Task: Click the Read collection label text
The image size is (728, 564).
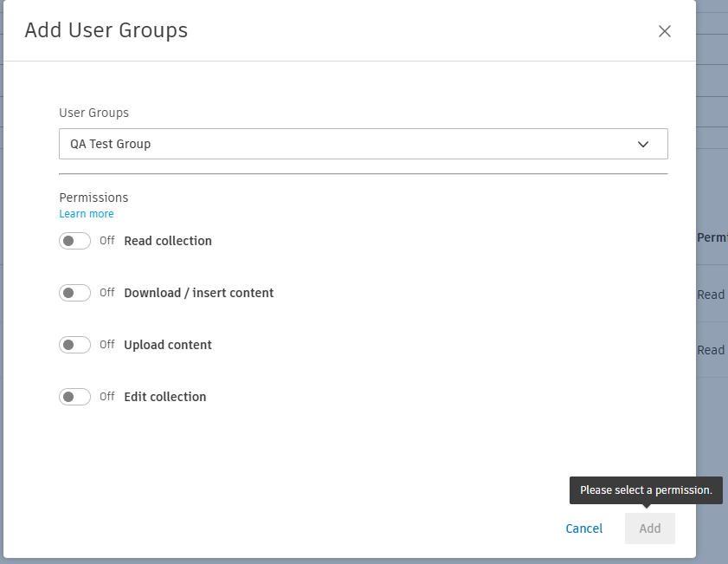Action: point(168,241)
